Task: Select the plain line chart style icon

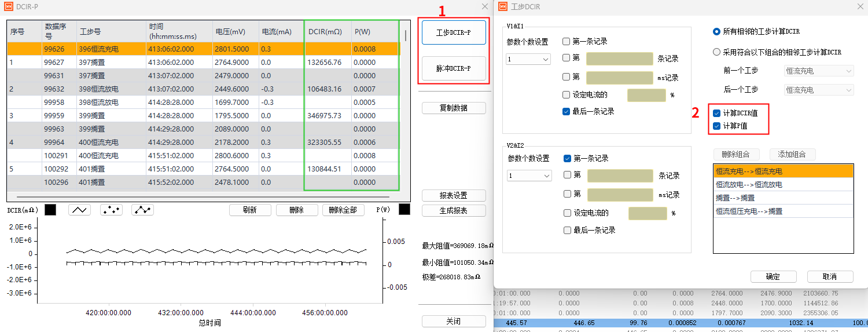Action: click(x=80, y=210)
